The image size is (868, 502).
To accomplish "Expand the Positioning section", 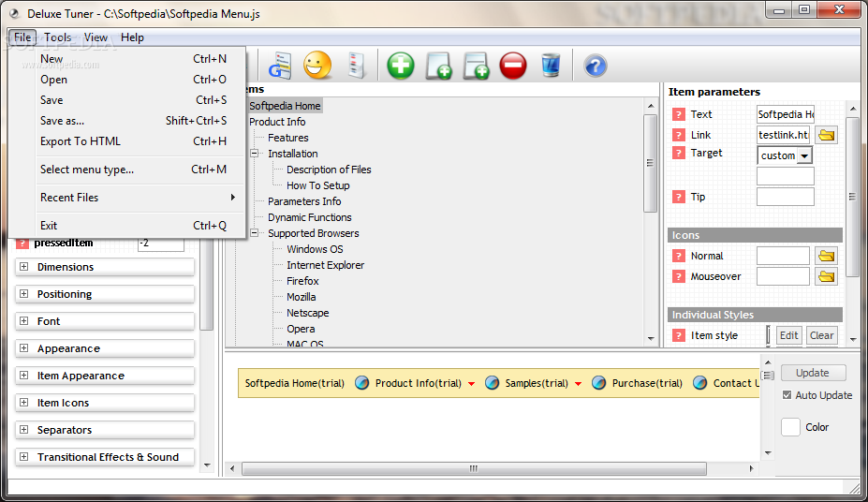I will tap(23, 294).
